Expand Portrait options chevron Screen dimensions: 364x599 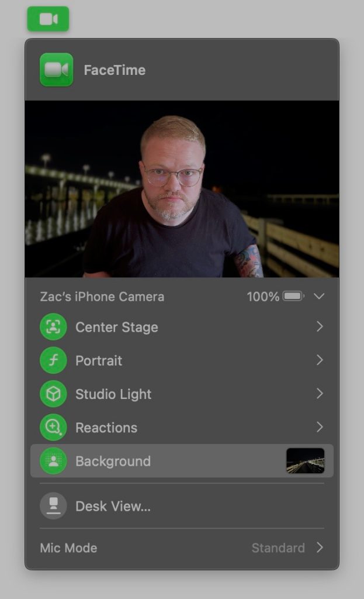click(x=320, y=360)
